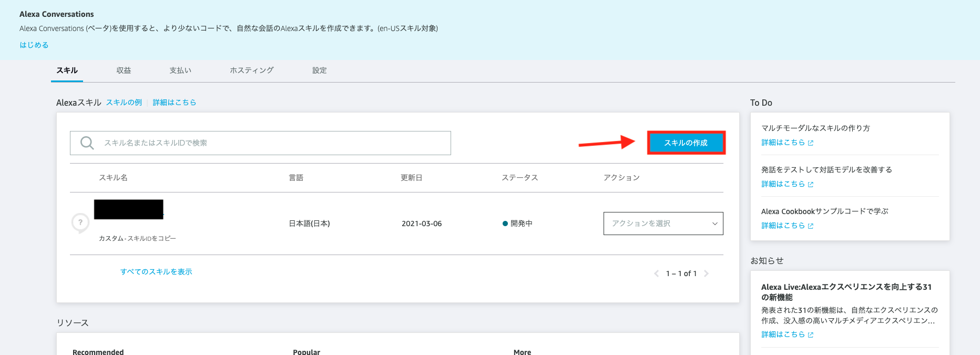Click すべてのスキルを表示 link
The width and height of the screenshot is (980, 355).
156,272
